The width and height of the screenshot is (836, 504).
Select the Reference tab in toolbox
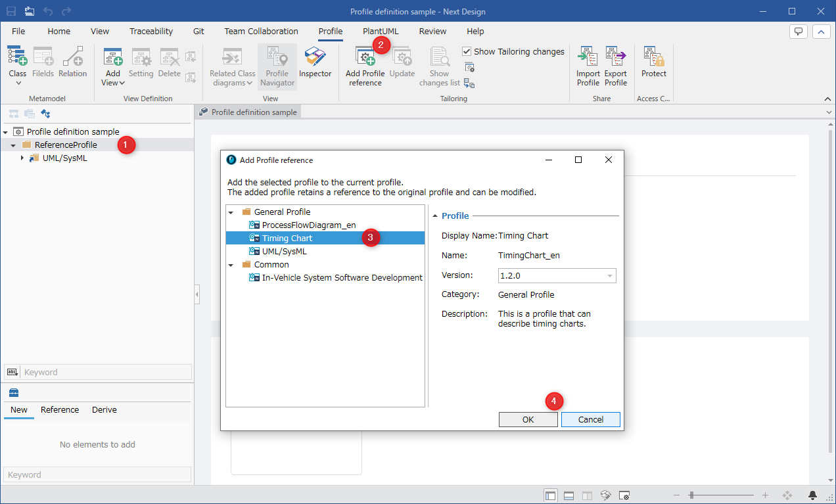coord(60,409)
